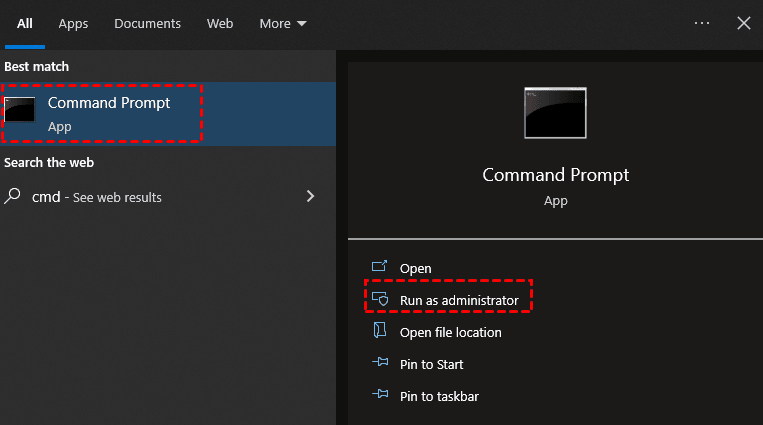Switch to the Apps tab
The height and width of the screenshot is (425, 763).
[73, 23]
